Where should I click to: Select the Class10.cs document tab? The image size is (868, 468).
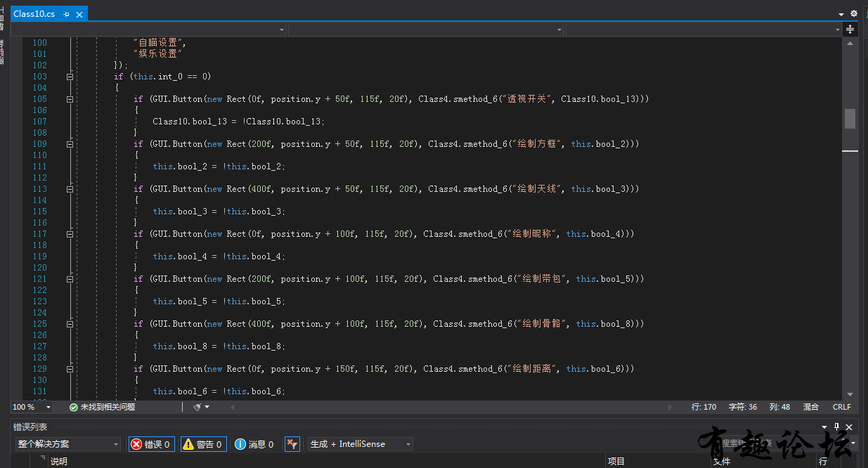point(34,14)
